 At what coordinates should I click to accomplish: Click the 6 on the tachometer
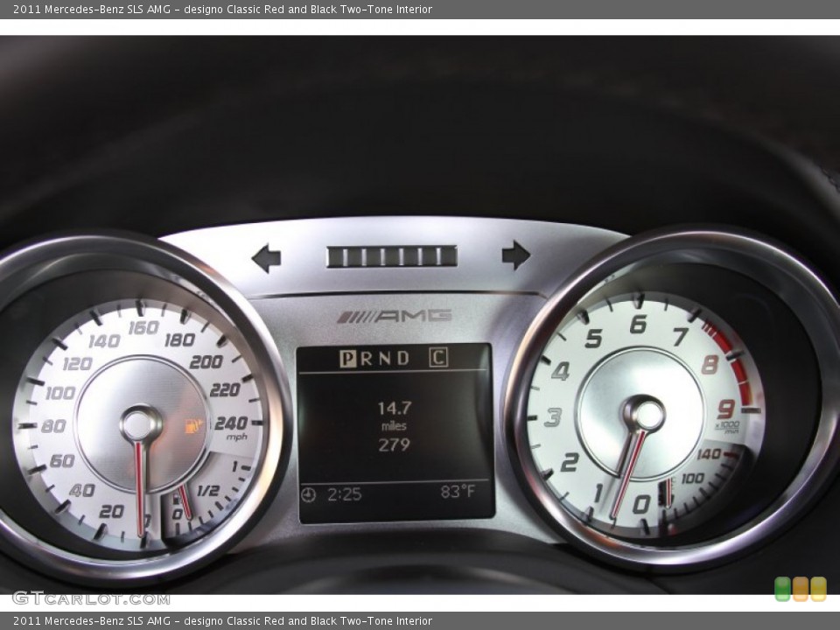(x=638, y=324)
